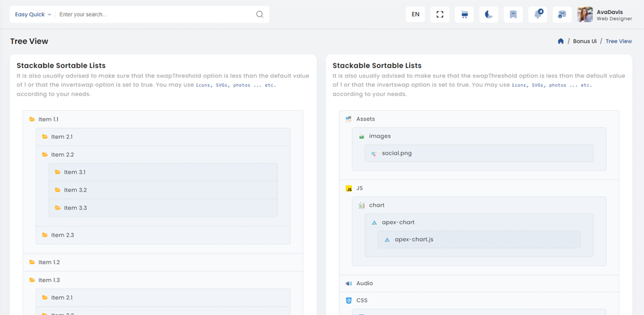644x315 pixels.
Task: Click the search magnifier icon
Action: point(260,14)
